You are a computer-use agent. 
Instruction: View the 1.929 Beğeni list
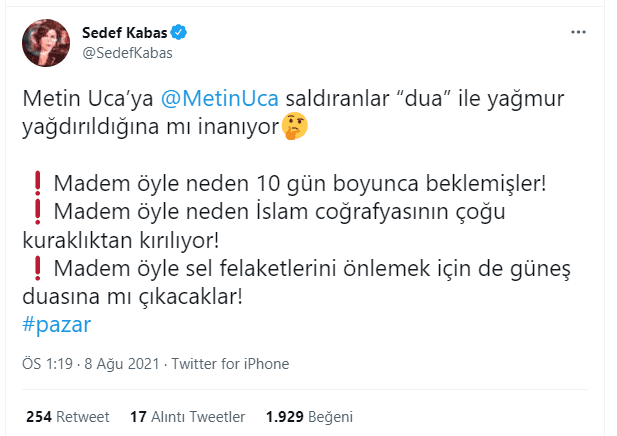308,416
